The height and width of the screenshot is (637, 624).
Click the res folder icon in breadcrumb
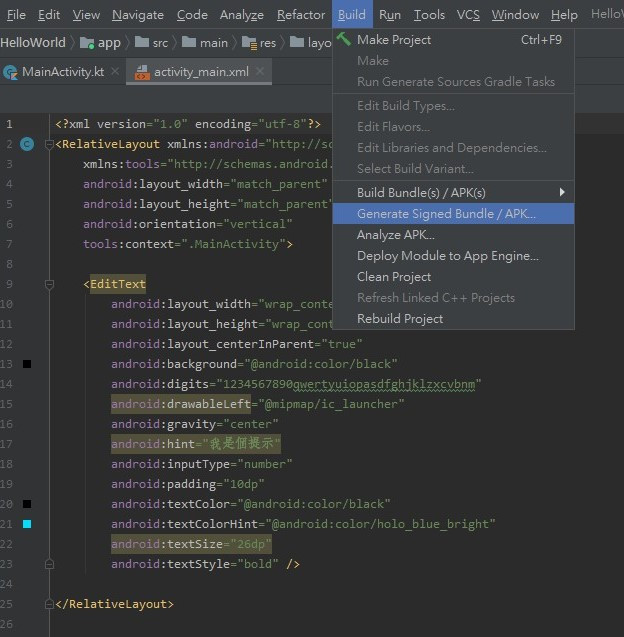coord(248,43)
